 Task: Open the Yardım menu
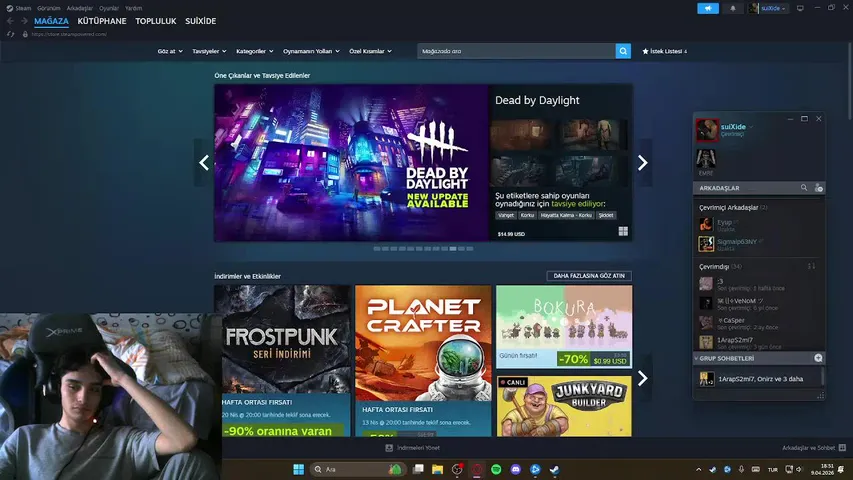(x=133, y=8)
